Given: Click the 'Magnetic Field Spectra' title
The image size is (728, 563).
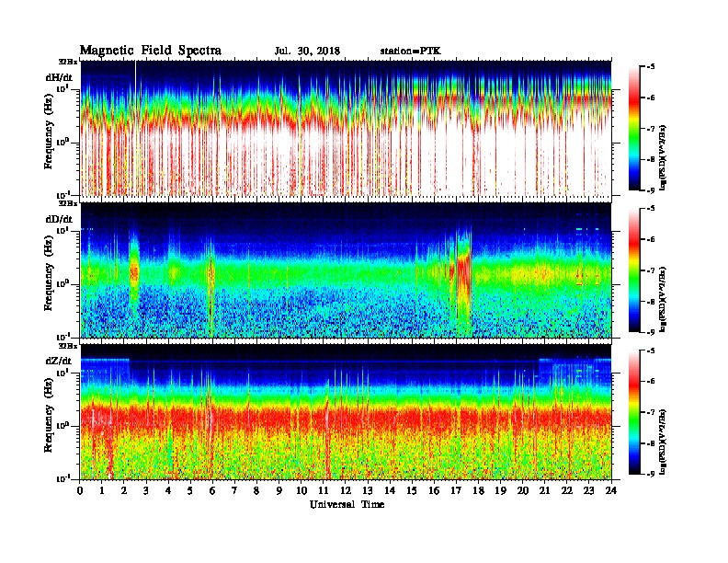Looking at the screenshot, I should pos(151,51).
